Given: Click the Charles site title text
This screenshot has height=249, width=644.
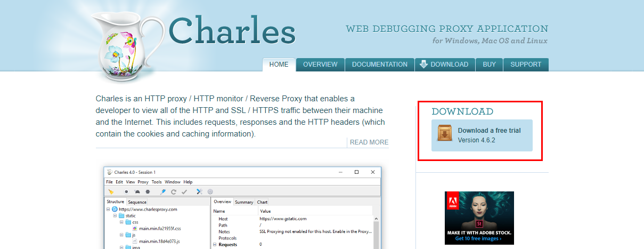Looking at the screenshot, I should [231, 30].
